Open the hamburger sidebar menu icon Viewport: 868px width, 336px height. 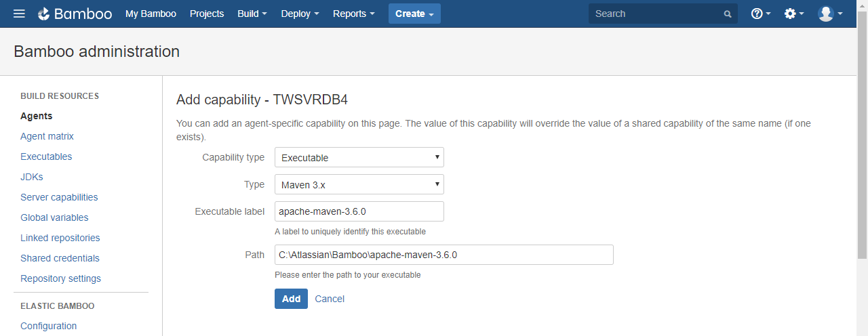tap(19, 14)
